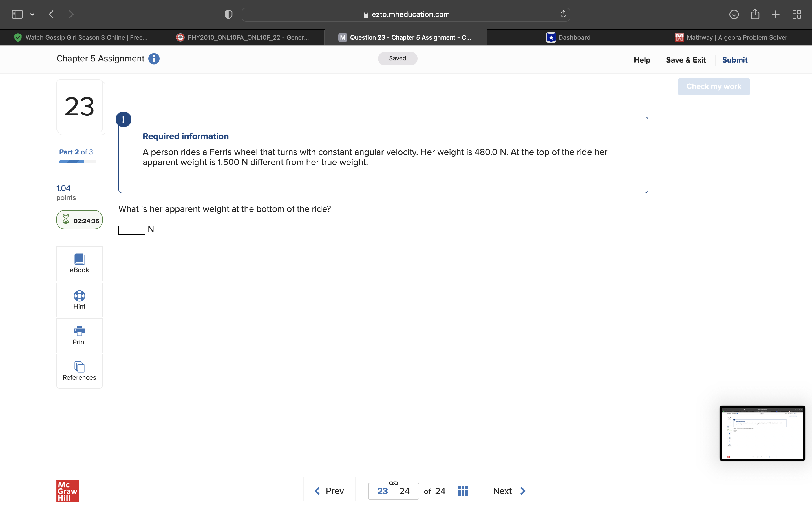The image size is (812, 507).
Task: Open the Hint lifebuoy icon
Action: (79, 296)
